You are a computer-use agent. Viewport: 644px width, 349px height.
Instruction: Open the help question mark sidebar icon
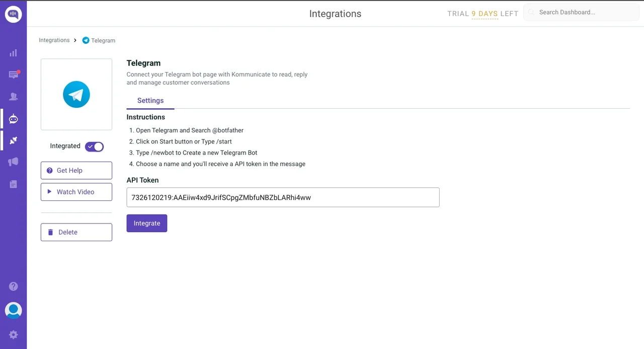pyautogui.click(x=14, y=287)
